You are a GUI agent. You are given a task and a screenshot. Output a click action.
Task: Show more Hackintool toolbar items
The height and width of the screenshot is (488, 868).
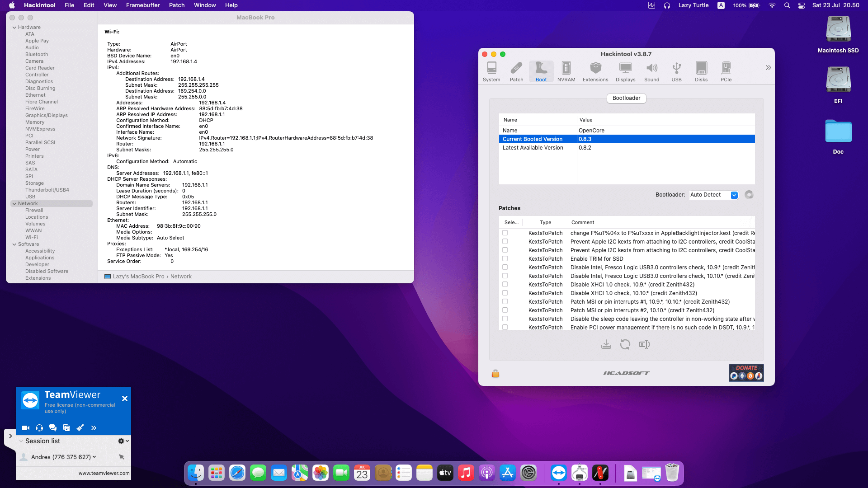tap(768, 68)
